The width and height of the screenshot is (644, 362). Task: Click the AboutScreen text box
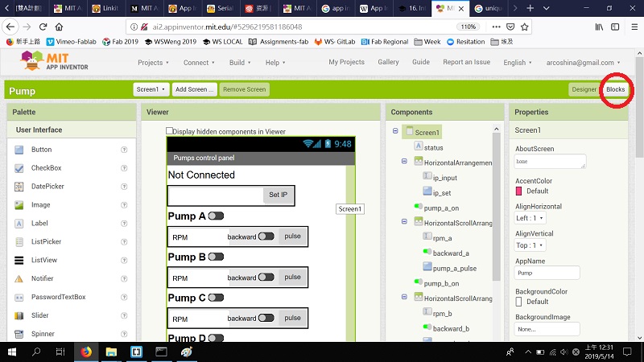point(550,162)
